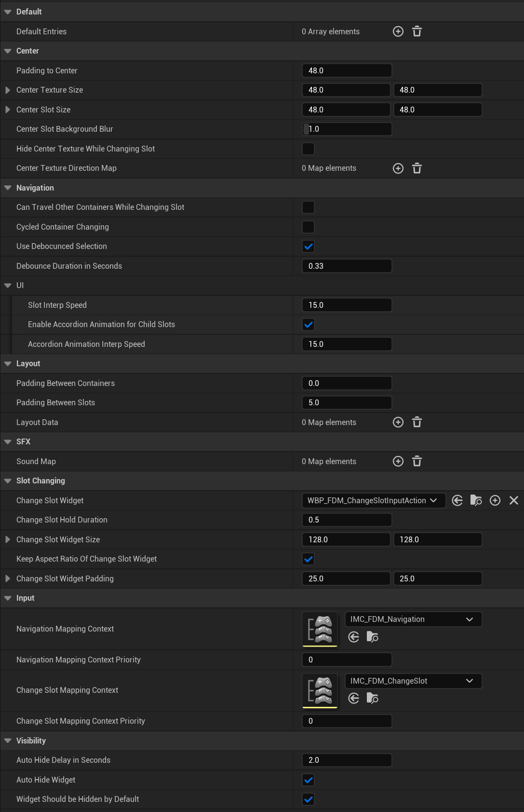Browse to Change Slot Widget in Content Browser
The width and height of the screenshot is (524, 812).
tap(476, 500)
